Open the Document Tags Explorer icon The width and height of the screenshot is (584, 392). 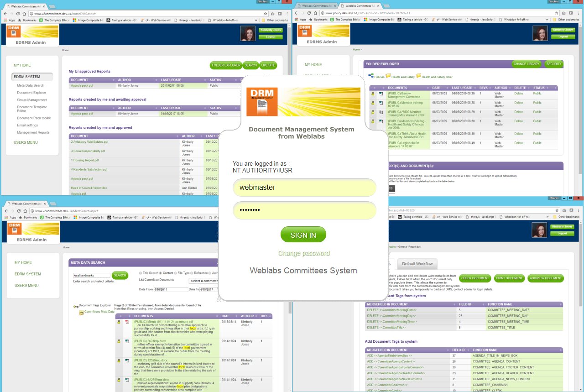(75, 306)
